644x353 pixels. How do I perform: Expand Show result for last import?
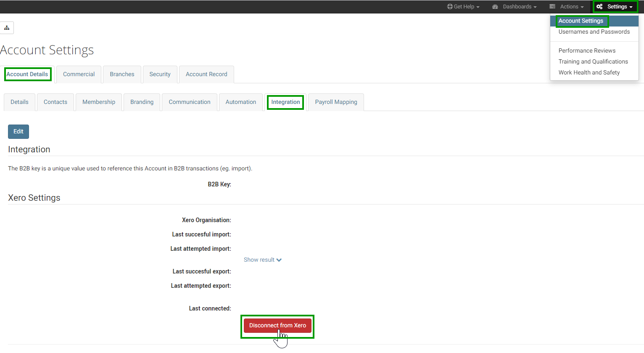262,260
